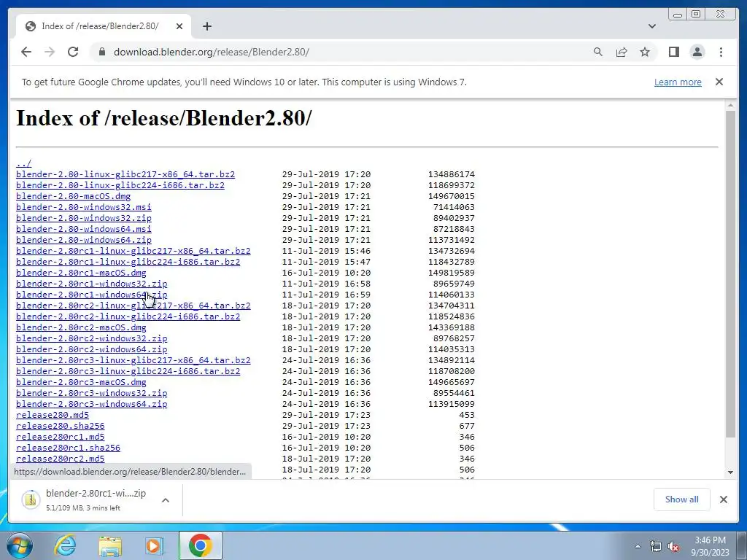747x560 pixels.
Task: Select the Chrome taskbar button
Action: (200, 545)
